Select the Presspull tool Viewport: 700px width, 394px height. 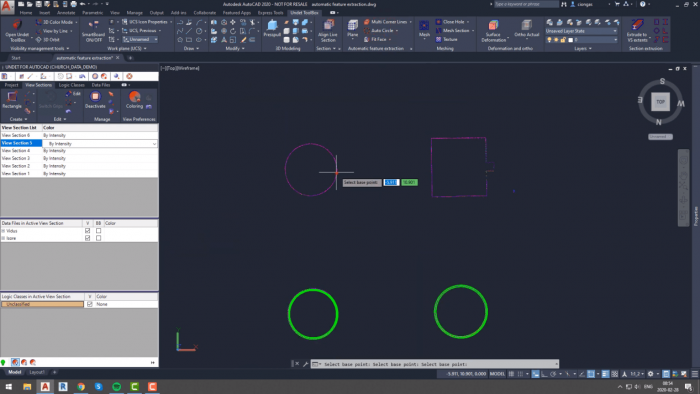click(x=272, y=29)
